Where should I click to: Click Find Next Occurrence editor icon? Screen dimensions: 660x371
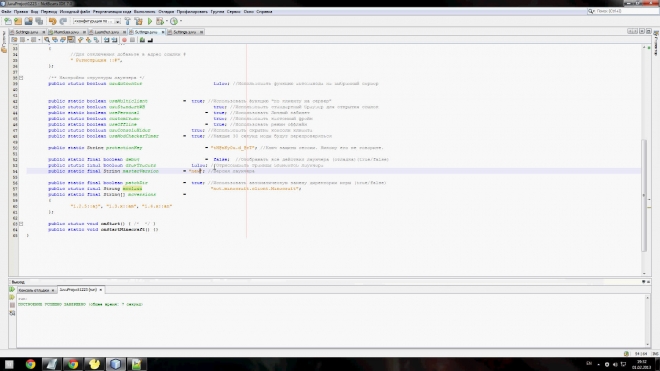point(63,40)
